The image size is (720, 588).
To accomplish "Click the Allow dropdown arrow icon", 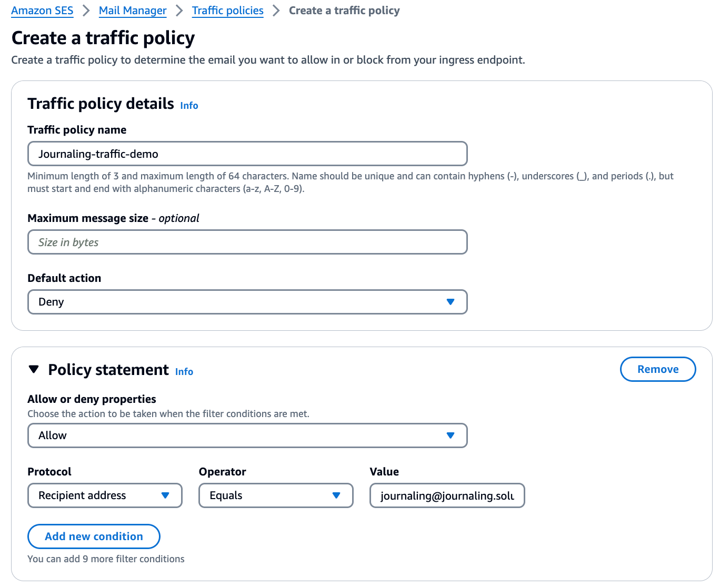I will 450,435.
